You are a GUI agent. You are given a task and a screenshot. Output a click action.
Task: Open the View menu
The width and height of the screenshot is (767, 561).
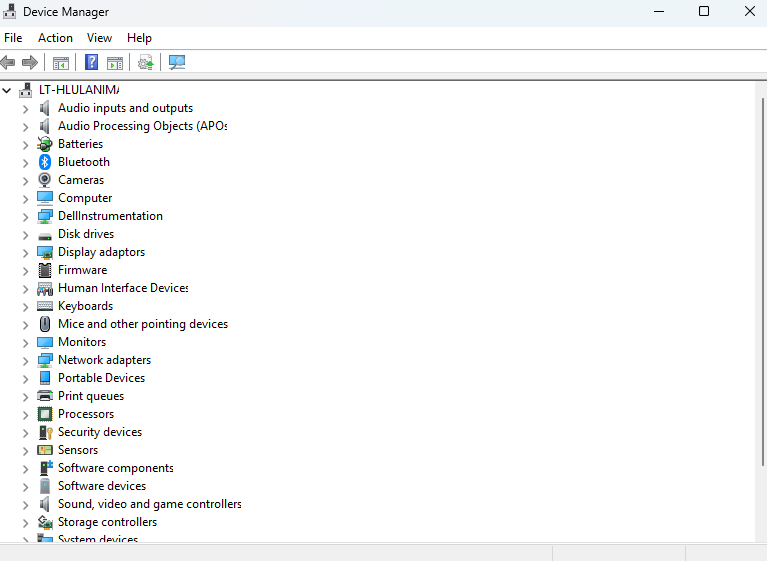click(99, 38)
